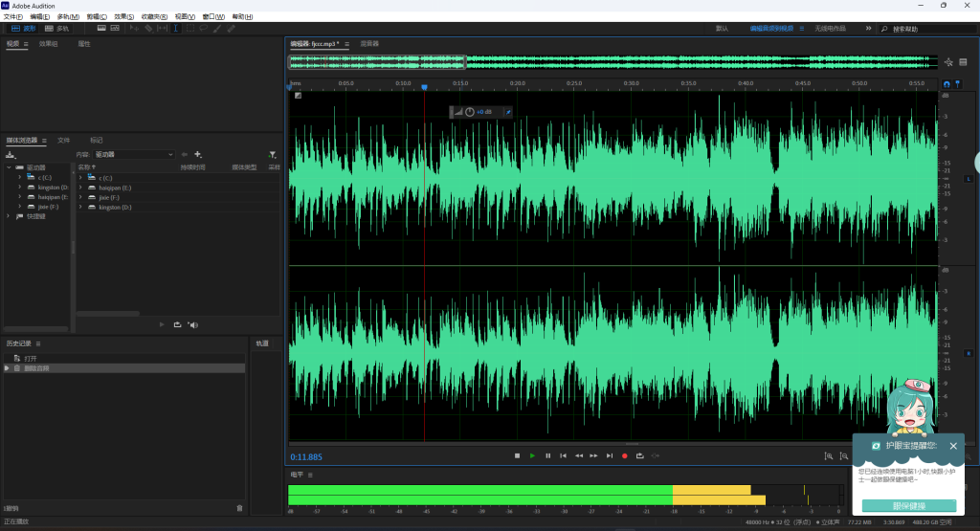Start playback with the green Play button
The image size is (980, 531).
click(532, 456)
